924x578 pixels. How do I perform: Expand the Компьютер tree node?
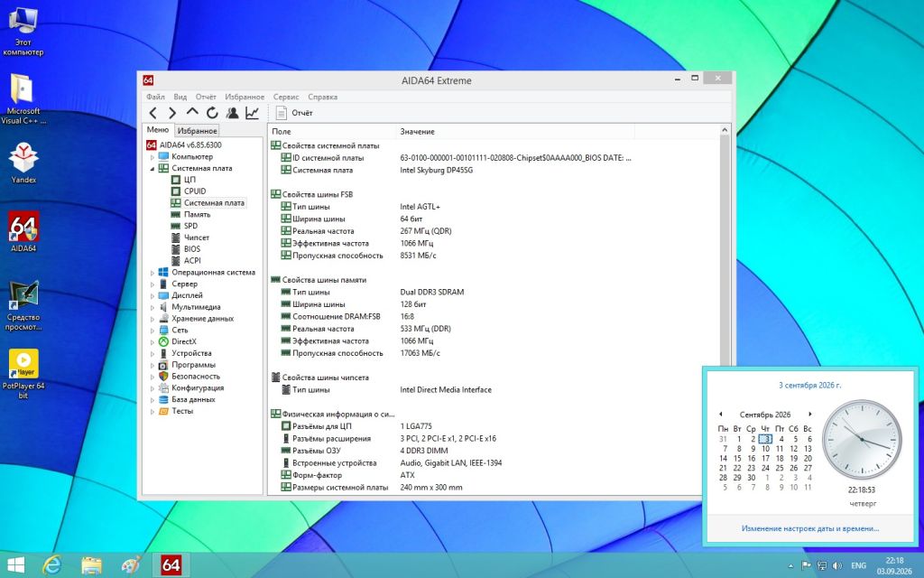coord(152,157)
